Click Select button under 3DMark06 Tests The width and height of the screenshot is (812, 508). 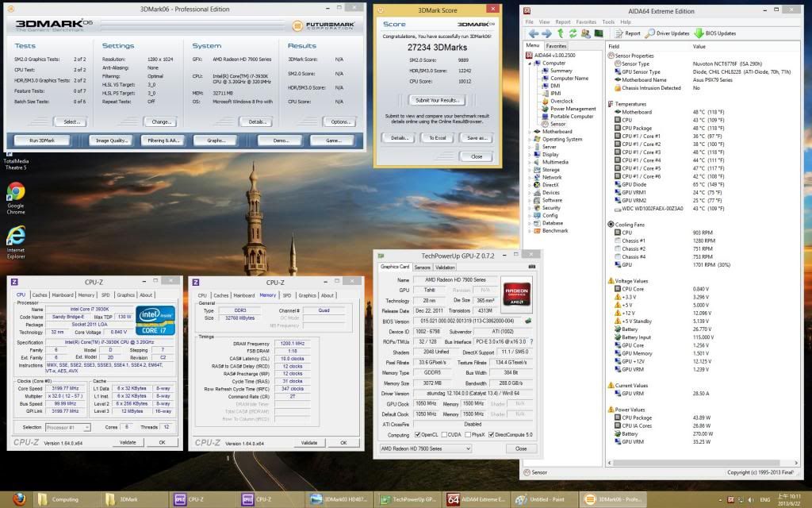[x=71, y=121]
